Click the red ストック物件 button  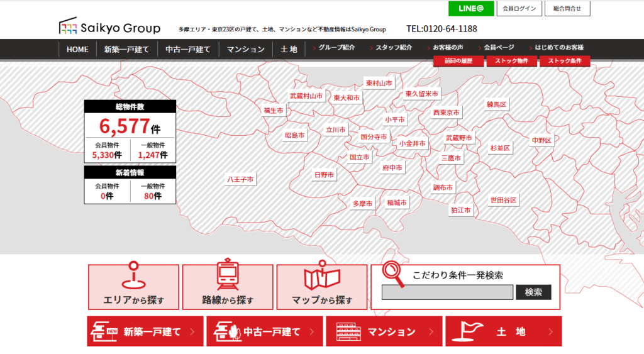click(x=511, y=61)
